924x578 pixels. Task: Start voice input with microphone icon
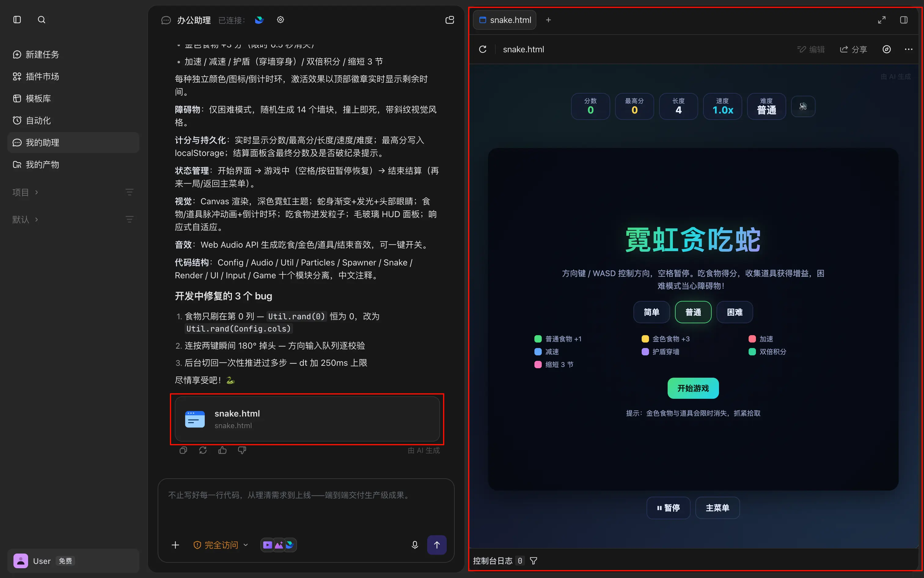415,545
